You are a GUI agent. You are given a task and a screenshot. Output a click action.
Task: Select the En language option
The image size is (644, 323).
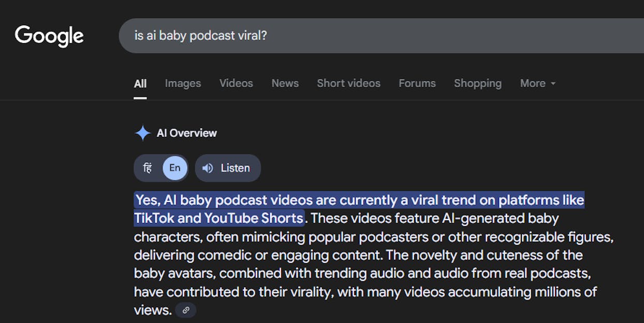pos(175,168)
